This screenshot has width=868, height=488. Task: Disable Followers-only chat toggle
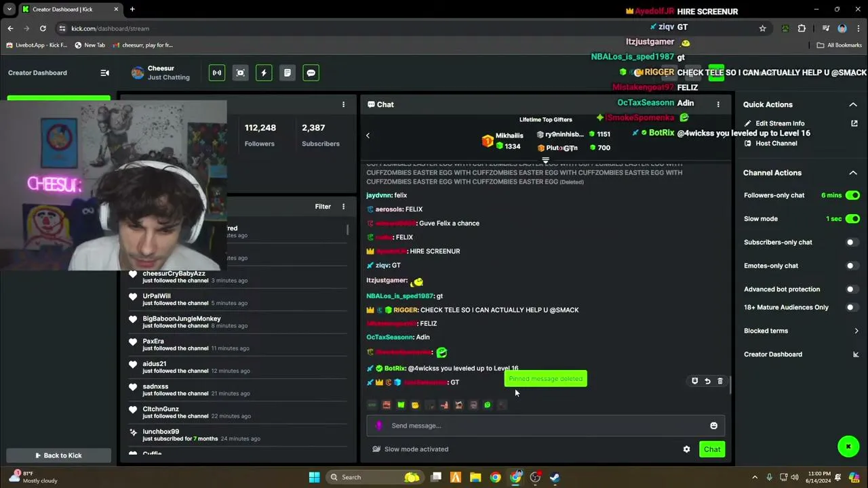tap(852, 195)
